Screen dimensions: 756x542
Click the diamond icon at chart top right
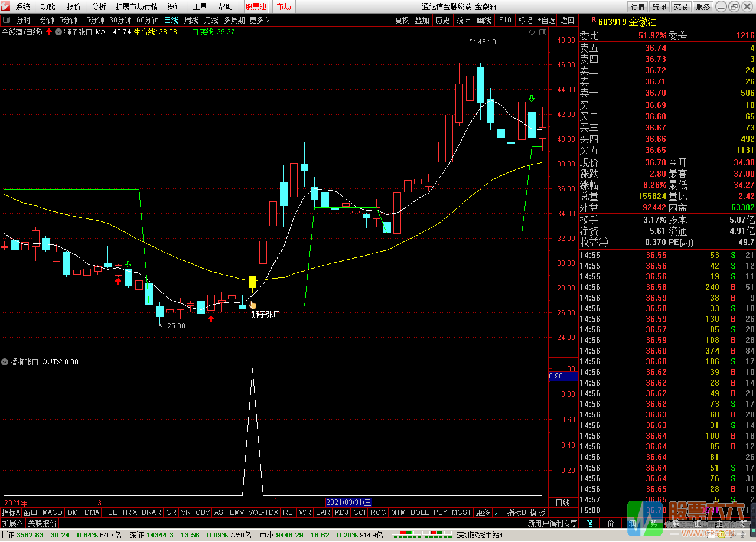point(532,32)
